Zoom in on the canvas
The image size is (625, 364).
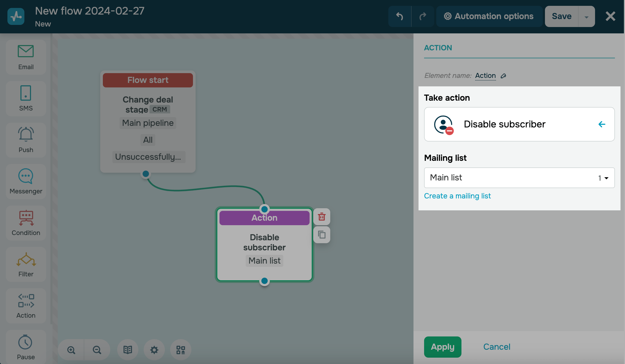tap(71, 350)
